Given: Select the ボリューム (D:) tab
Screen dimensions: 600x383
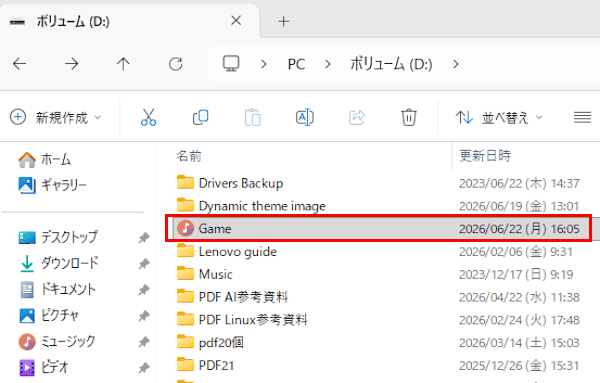Looking at the screenshot, I should 129,21.
